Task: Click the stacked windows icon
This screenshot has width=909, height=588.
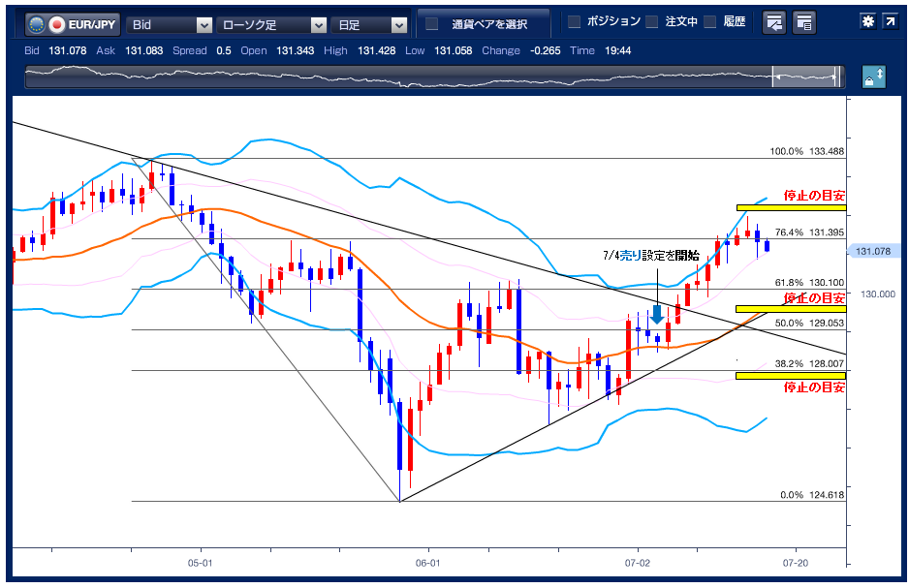Action: 804,22
